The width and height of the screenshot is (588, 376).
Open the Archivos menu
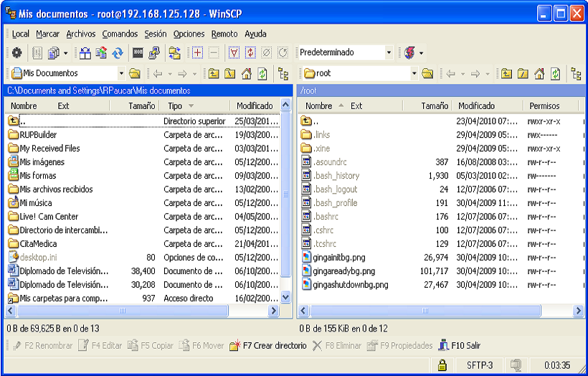tap(80, 34)
